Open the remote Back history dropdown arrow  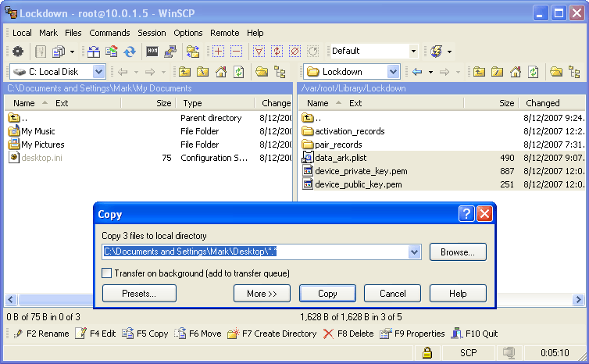coord(430,72)
